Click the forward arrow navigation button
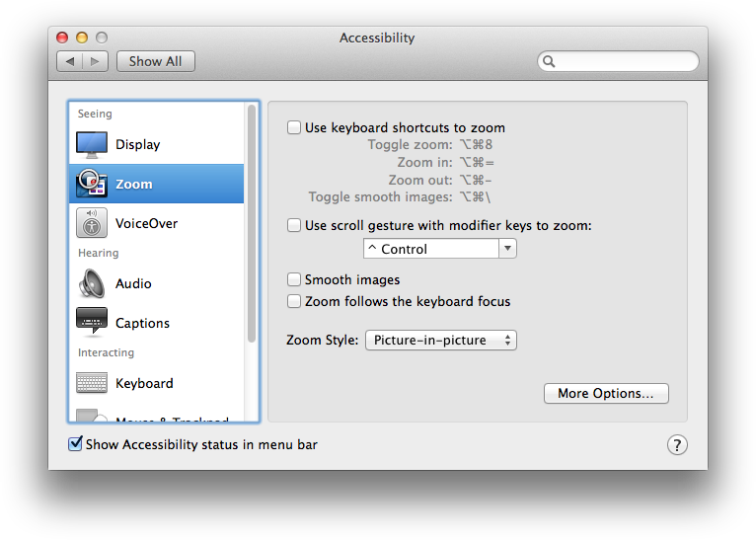Viewport: 756px width, 540px height. tap(96, 61)
